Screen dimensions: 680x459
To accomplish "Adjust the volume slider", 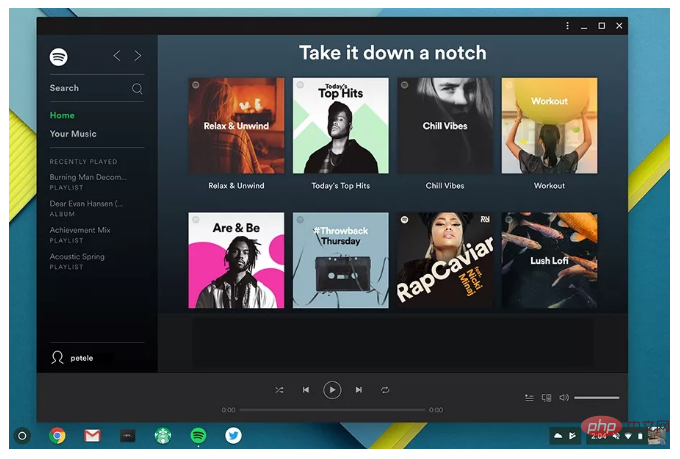I will click(597, 397).
